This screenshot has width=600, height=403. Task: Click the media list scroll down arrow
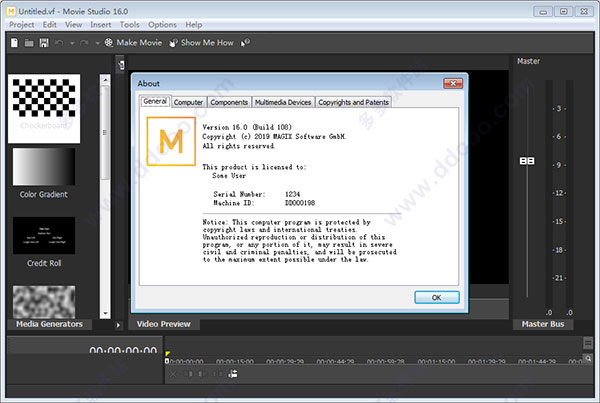pyautogui.click(x=105, y=313)
